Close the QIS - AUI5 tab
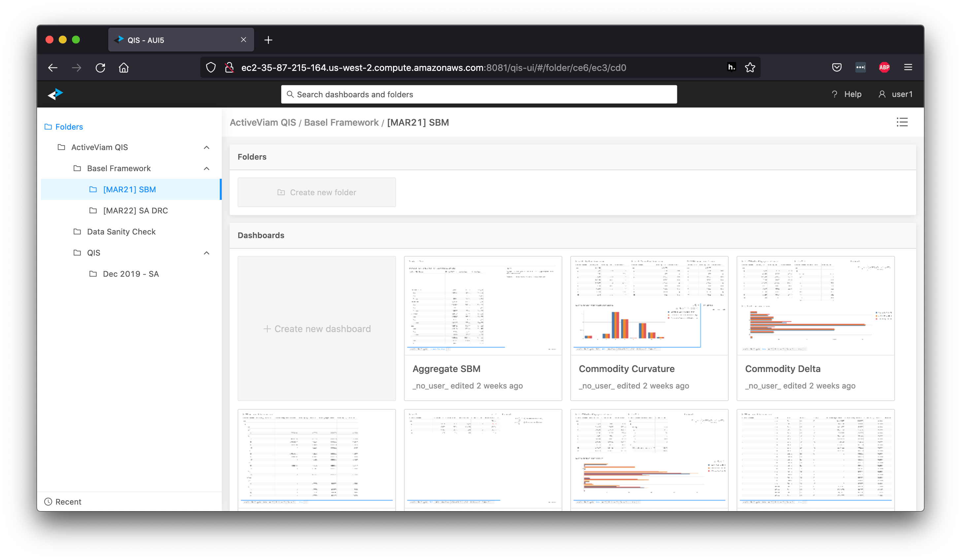Image resolution: width=961 pixels, height=560 pixels. click(x=244, y=40)
